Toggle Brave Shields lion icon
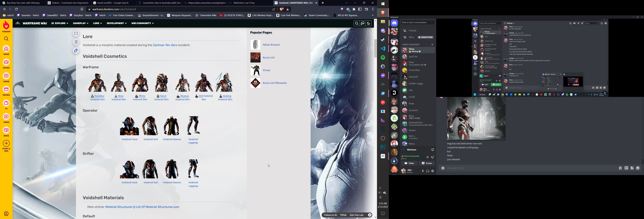This screenshot has height=219, width=644. tap(282, 10)
